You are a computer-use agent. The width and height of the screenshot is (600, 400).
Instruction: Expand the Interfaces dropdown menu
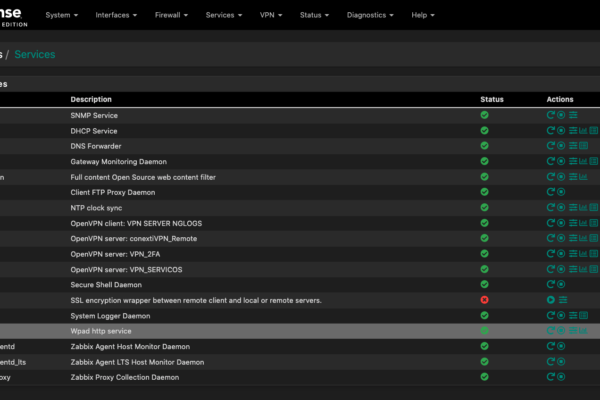[116, 15]
